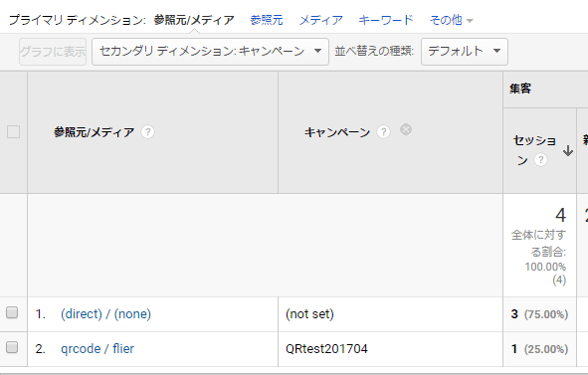The width and height of the screenshot is (588, 375).
Task: Check the qrcode / flier row checkbox
Action: point(12,347)
